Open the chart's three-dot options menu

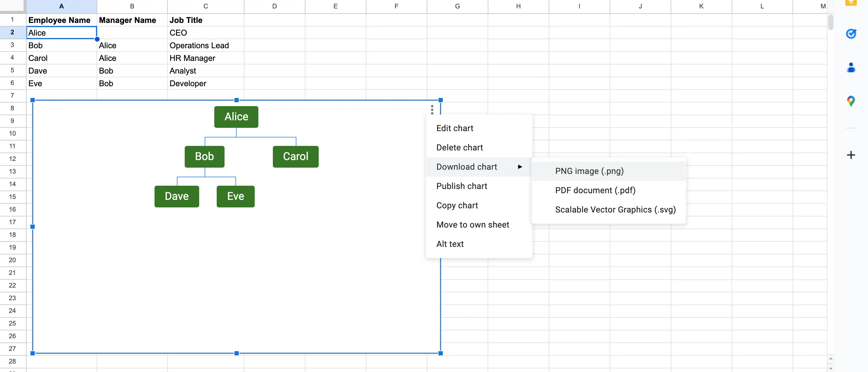[x=432, y=109]
